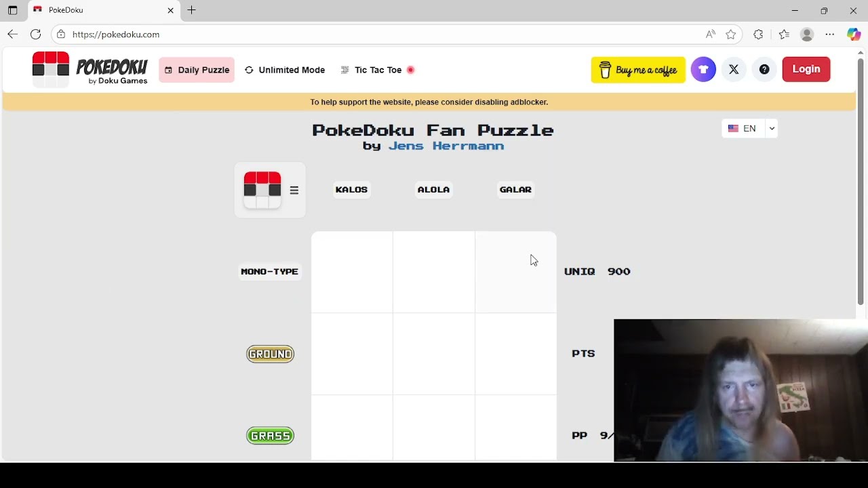The height and width of the screenshot is (488, 868).
Task: Select the Grass and Kalos grid cell
Action: click(x=352, y=428)
